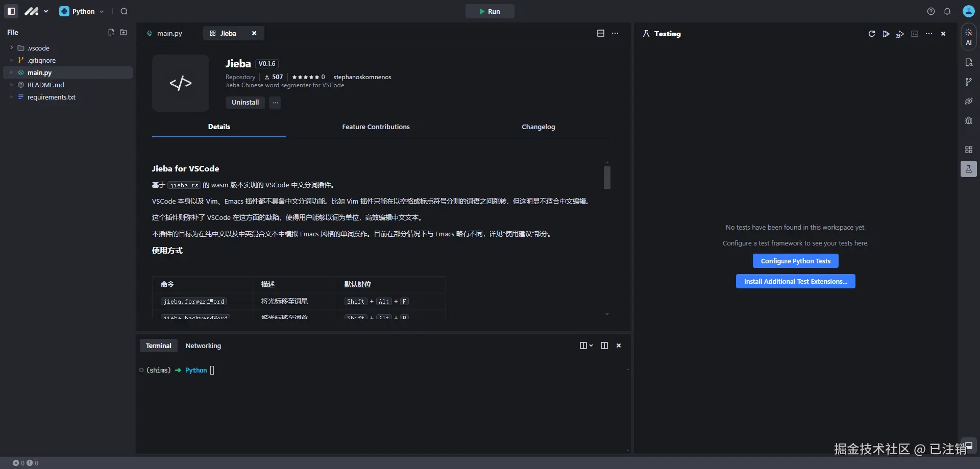The height and width of the screenshot is (469, 980).
Task: Open the help question mark icon
Action: tap(931, 11)
